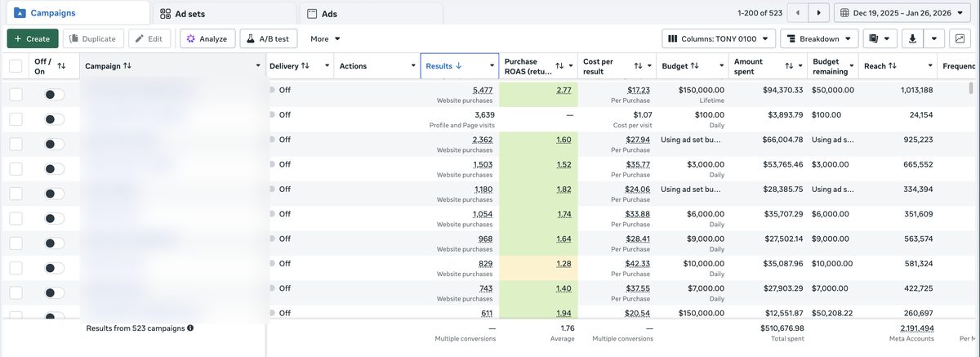Open Columns: TONY 0100 dropdown
Viewport: 980px width, 357px height.
coord(719,38)
